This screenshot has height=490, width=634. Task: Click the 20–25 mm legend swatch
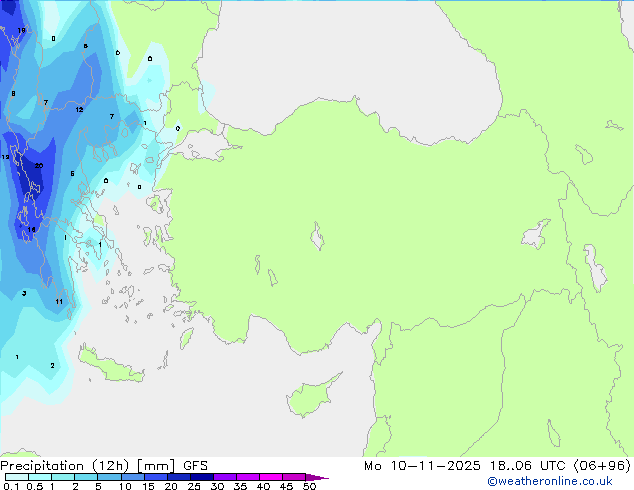click(x=179, y=477)
